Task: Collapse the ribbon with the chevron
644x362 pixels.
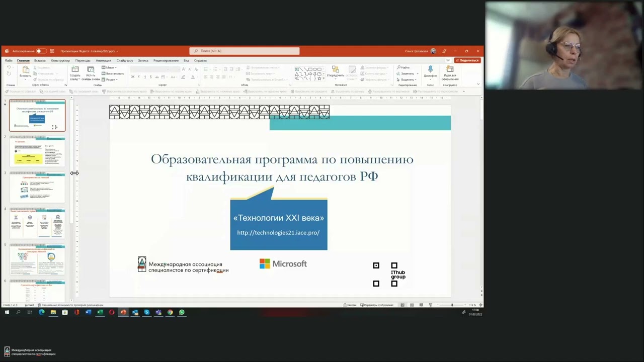Action: (478, 84)
